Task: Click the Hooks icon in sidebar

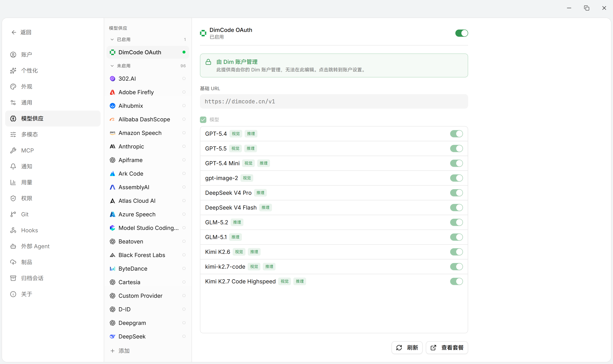Action: [x=13, y=230]
